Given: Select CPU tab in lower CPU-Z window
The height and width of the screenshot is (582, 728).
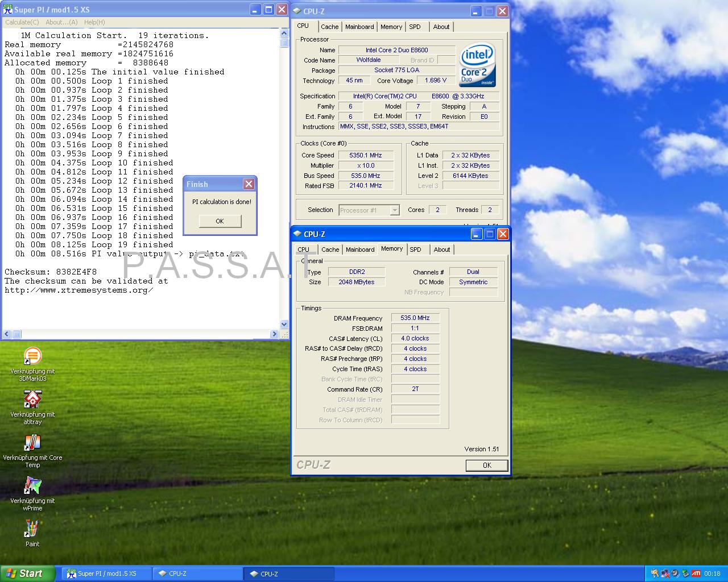Looking at the screenshot, I should coord(304,250).
